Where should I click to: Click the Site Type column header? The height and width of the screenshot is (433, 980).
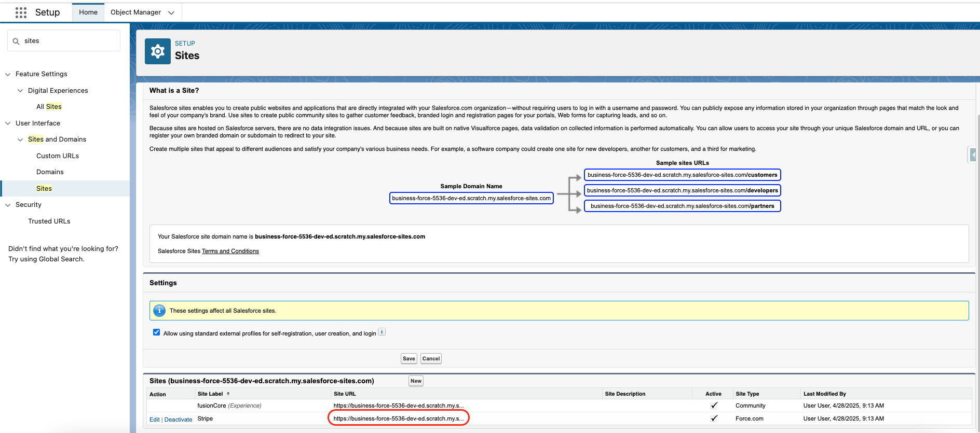747,394
